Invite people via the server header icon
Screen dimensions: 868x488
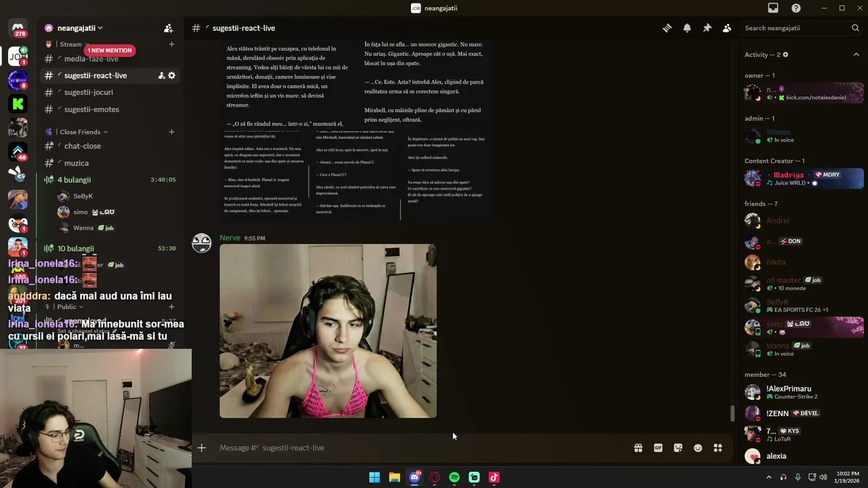click(x=168, y=28)
